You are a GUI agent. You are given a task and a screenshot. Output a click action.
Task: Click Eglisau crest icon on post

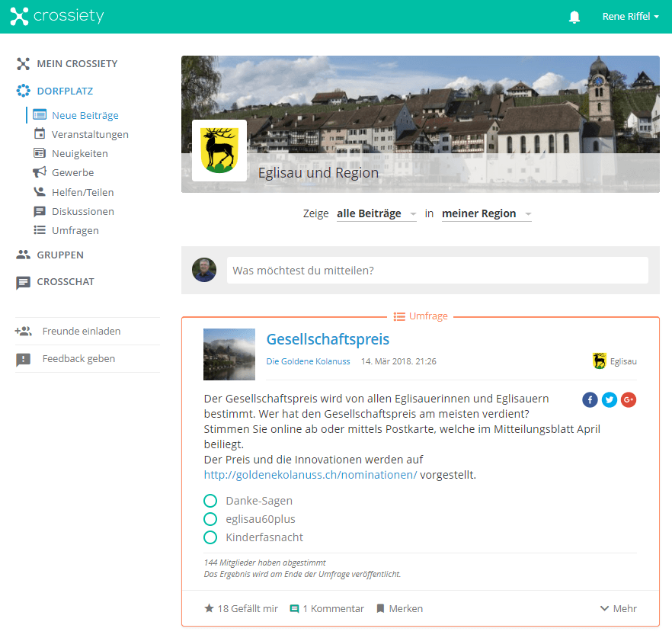pos(600,361)
